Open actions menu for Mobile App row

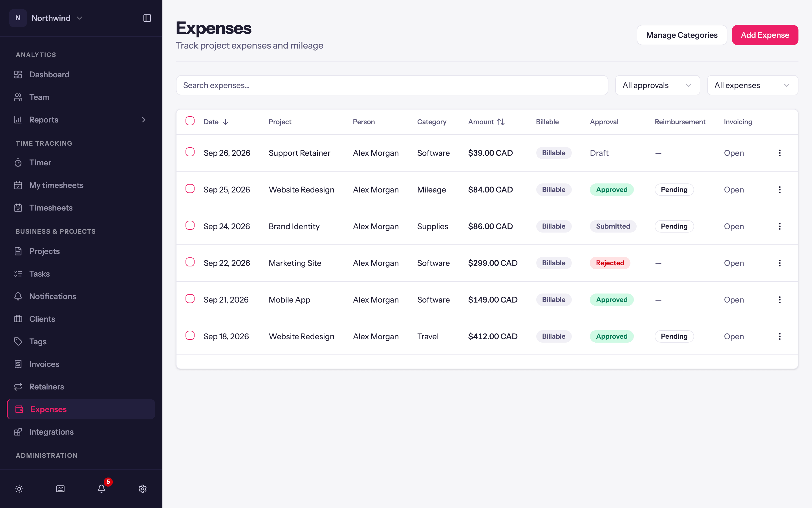(x=780, y=300)
